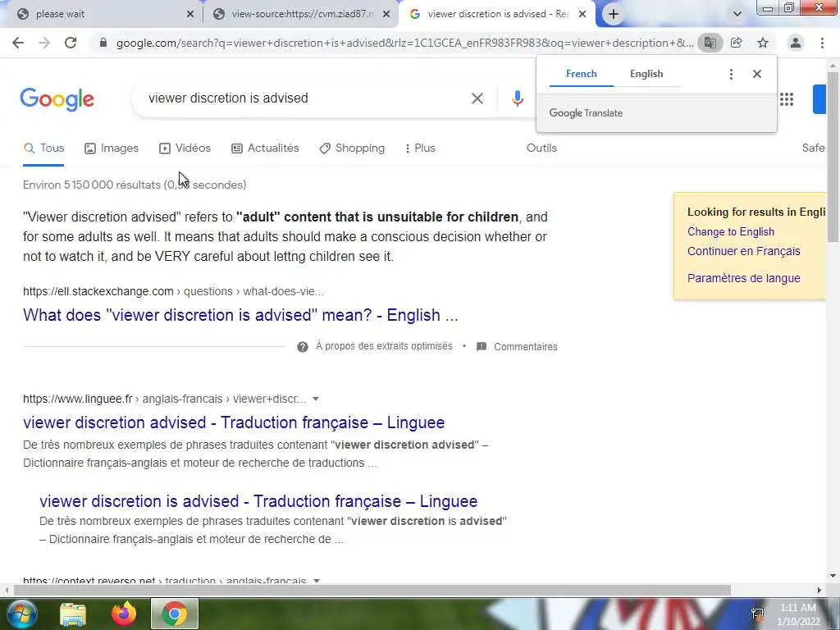Image resolution: width=840 pixels, height=630 pixels.
Task: Click the Change to English link
Action: coord(731,232)
